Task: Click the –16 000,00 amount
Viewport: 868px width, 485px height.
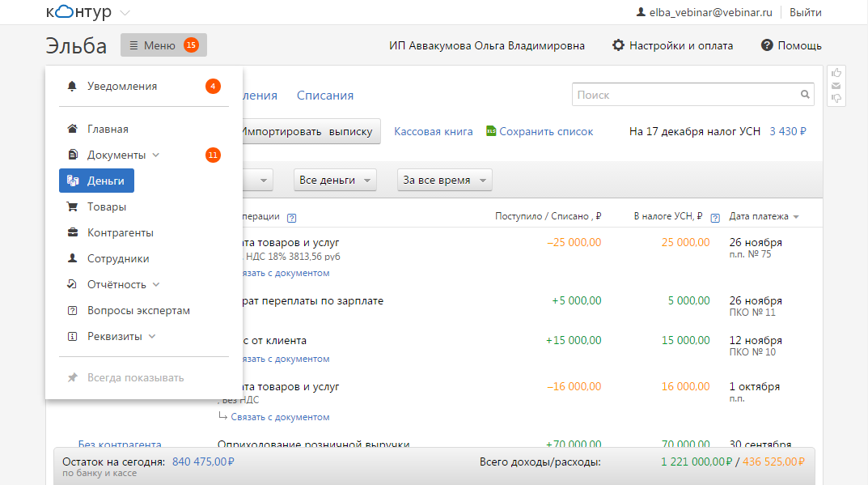Action: pyautogui.click(x=574, y=386)
